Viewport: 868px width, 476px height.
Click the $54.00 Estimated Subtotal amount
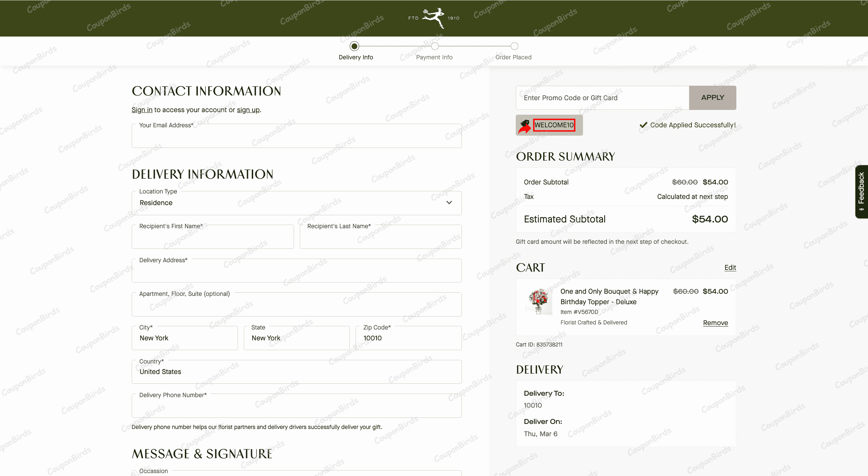[x=710, y=219]
